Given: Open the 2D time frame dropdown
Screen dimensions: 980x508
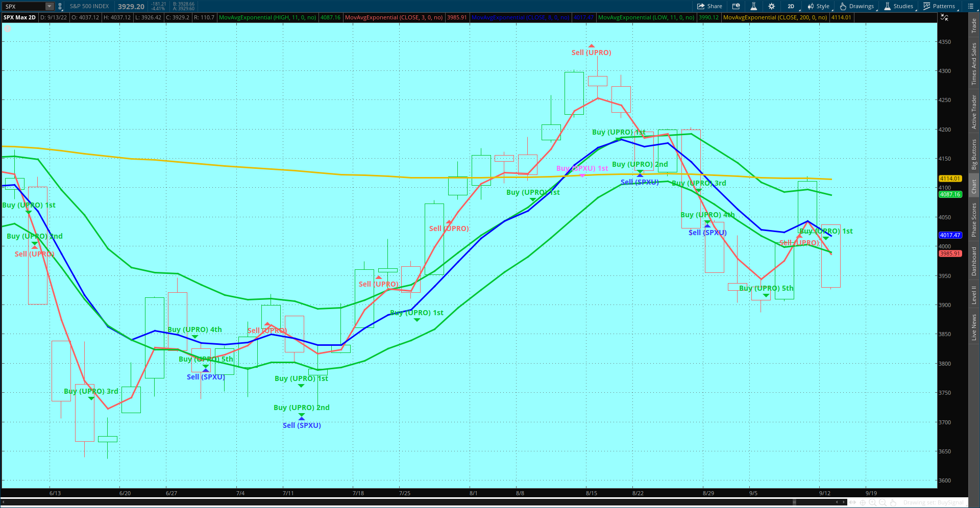Looking at the screenshot, I should point(791,6).
